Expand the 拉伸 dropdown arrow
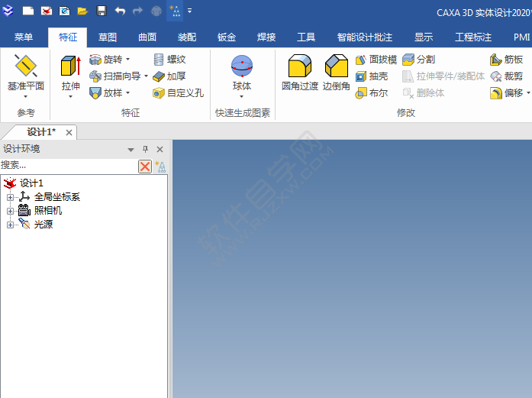 click(x=70, y=97)
